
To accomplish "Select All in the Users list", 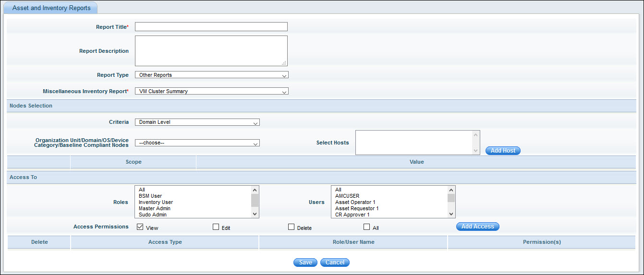I will pyautogui.click(x=338, y=190).
